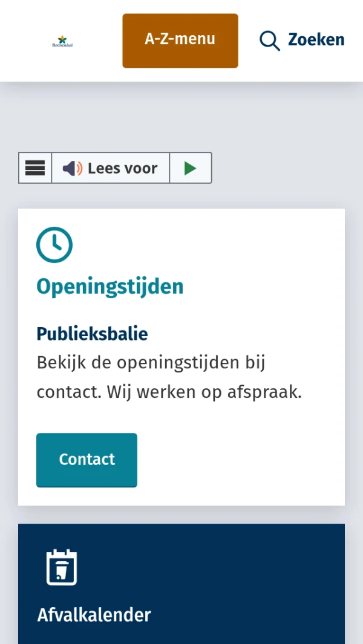Open the Openingstijden link
Viewport: 363px width, 644px height.
click(110, 287)
